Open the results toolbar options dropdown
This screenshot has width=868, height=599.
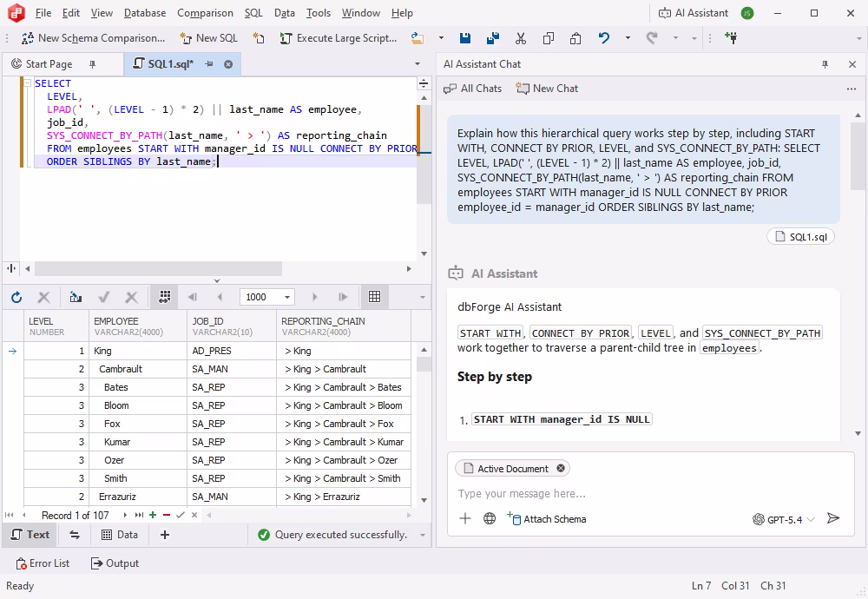(423, 297)
